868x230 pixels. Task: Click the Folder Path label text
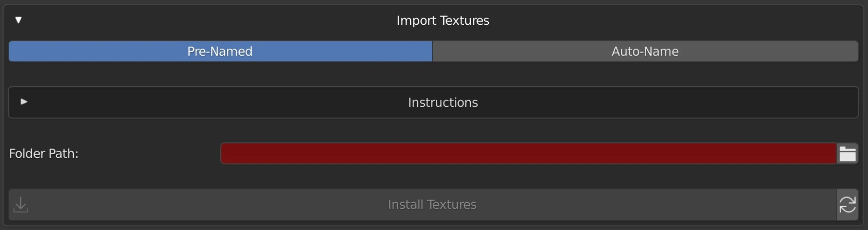(44, 154)
